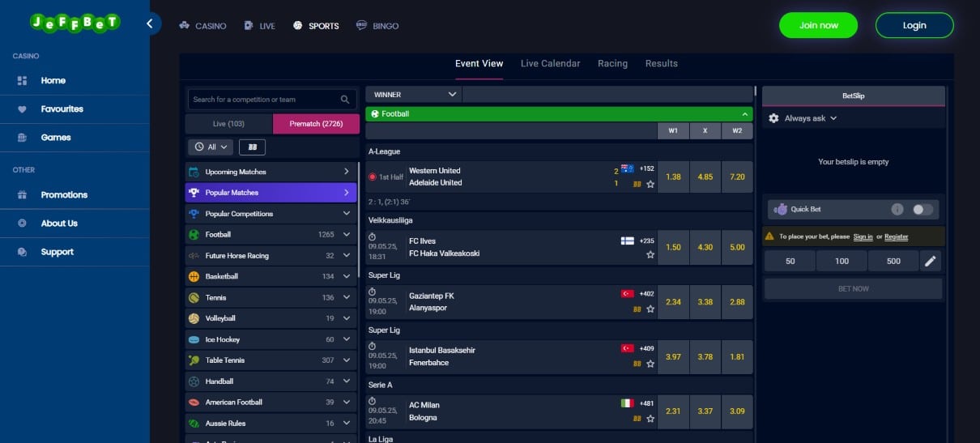The width and height of the screenshot is (980, 443).
Task: Open the Racing tab
Action: pos(612,64)
